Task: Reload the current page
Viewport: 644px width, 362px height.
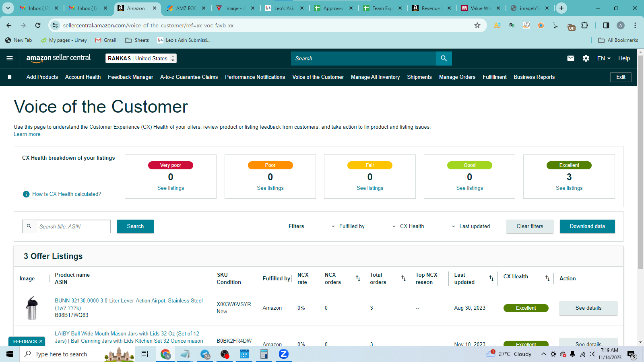Action: [38, 25]
